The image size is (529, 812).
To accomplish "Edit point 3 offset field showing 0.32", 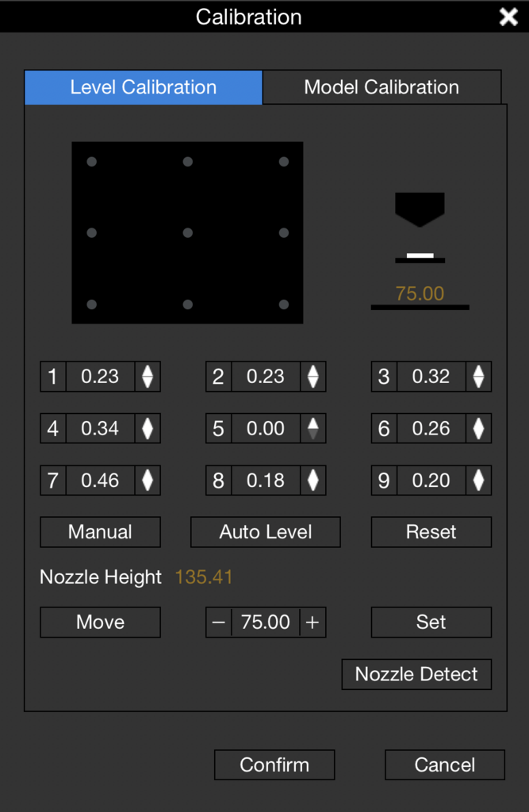I will pyautogui.click(x=431, y=377).
